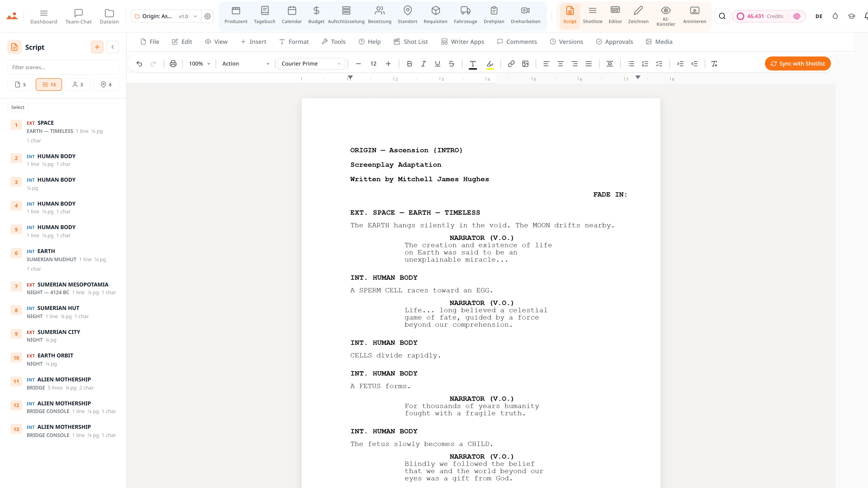Click the Filter scenes input field
Viewport: 868px width, 488px height.
pyautogui.click(x=63, y=67)
